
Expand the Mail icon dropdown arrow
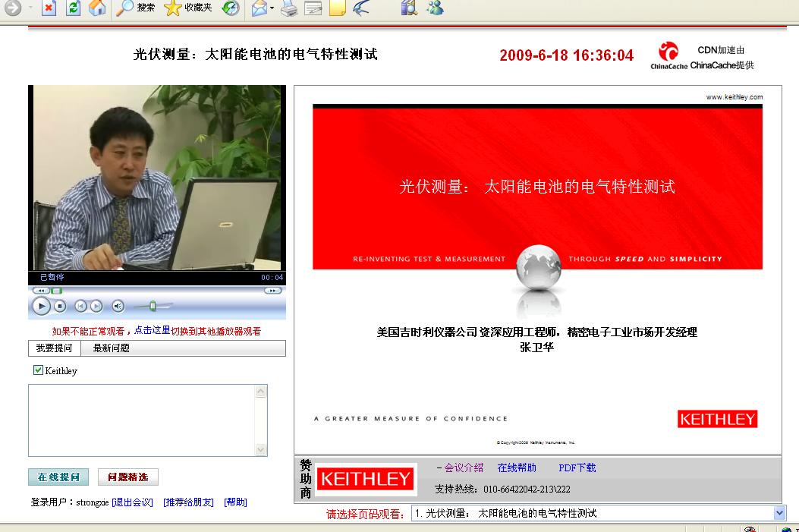[272, 8]
